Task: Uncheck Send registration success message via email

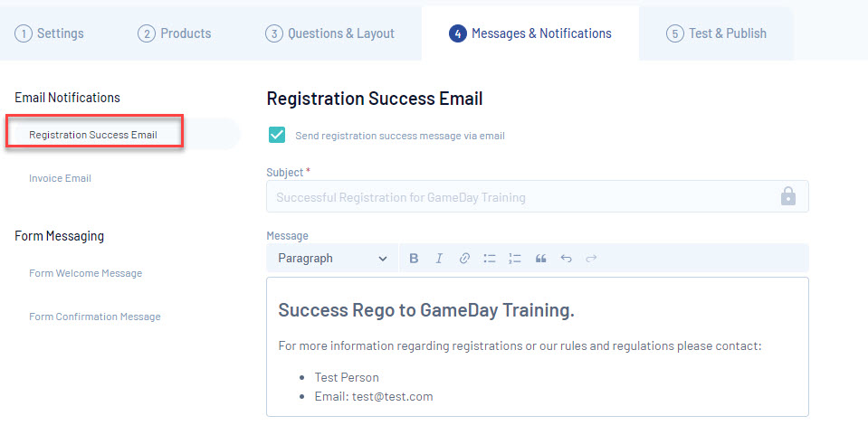Action: [x=277, y=135]
